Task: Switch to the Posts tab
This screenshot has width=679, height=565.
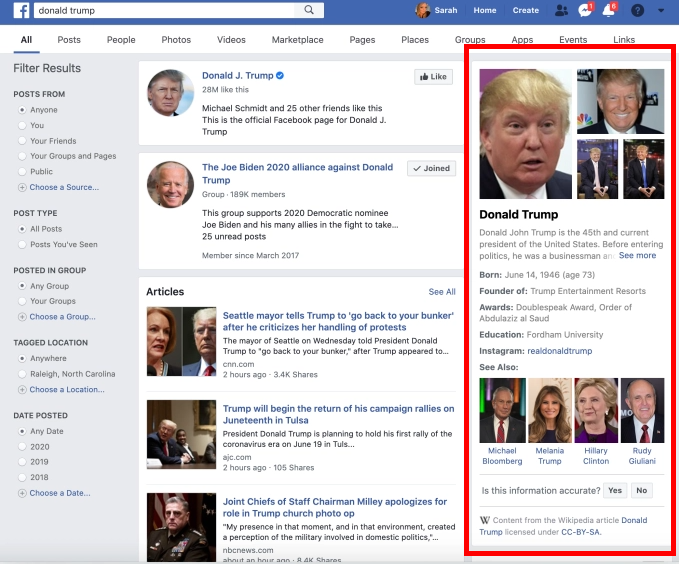Action: pyautogui.click(x=69, y=40)
